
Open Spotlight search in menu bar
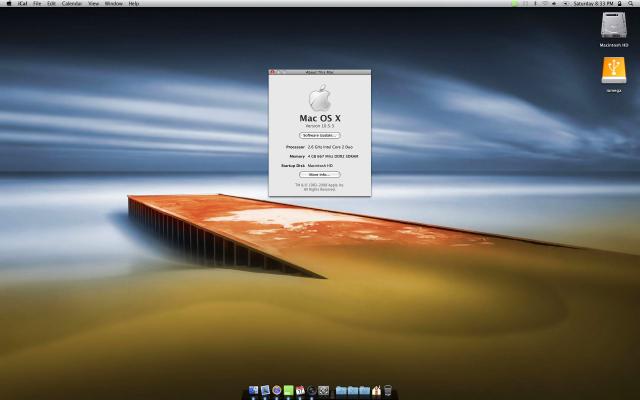631,3
